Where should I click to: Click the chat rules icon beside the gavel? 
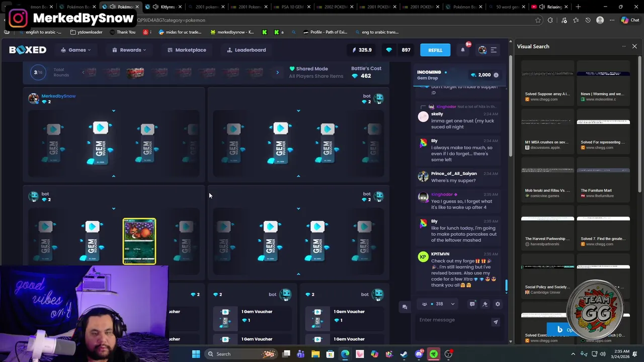click(x=472, y=304)
